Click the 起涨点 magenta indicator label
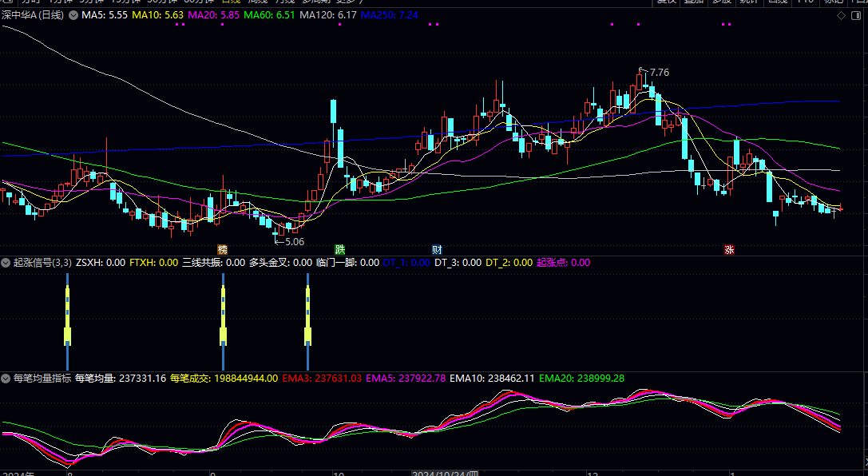Image resolution: width=868 pixels, height=476 pixels. click(563, 262)
